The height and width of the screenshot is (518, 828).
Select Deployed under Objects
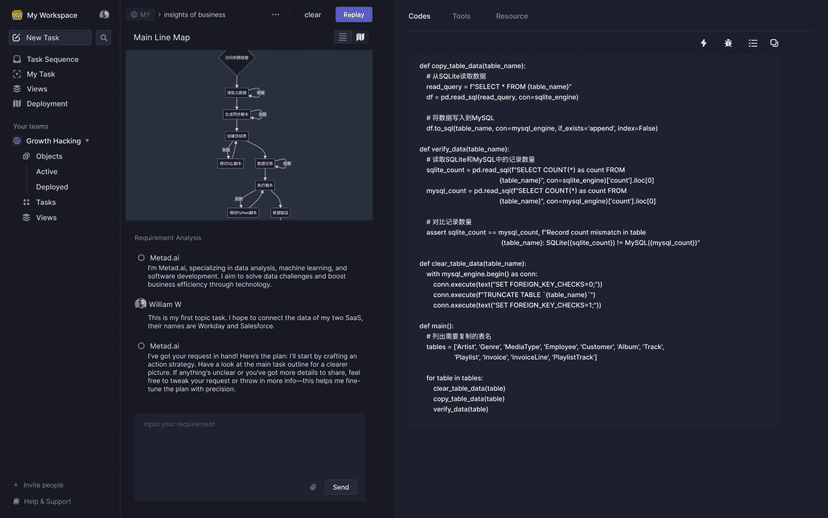(x=52, y=187)
